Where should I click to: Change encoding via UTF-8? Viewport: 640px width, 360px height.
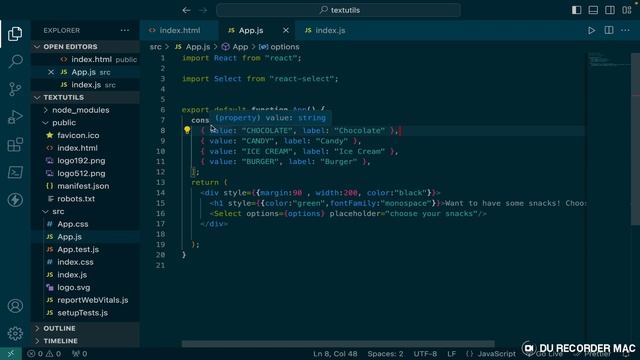(x=425, y=354)
